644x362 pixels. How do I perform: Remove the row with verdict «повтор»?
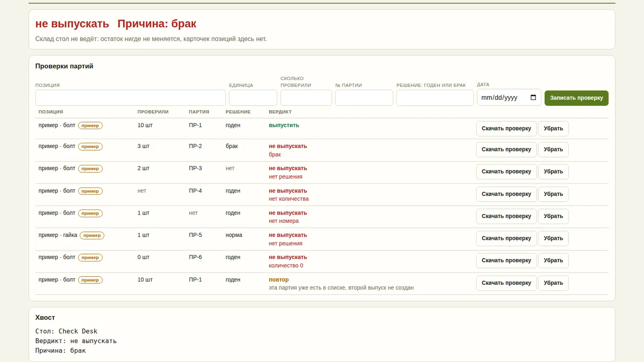pos(553,283)
